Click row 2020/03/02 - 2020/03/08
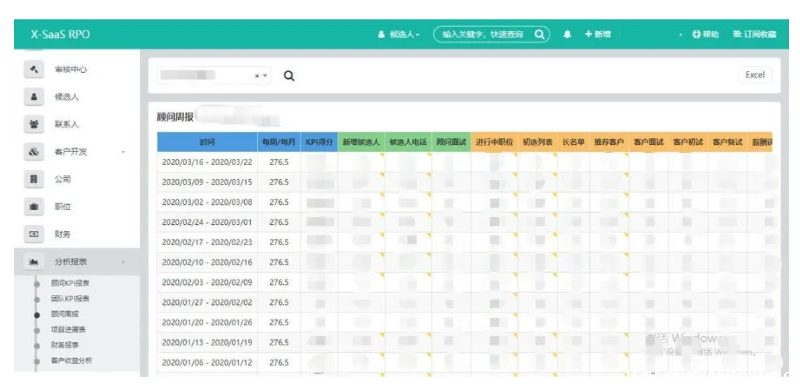The image size is (800, 391). coord(464,202)
